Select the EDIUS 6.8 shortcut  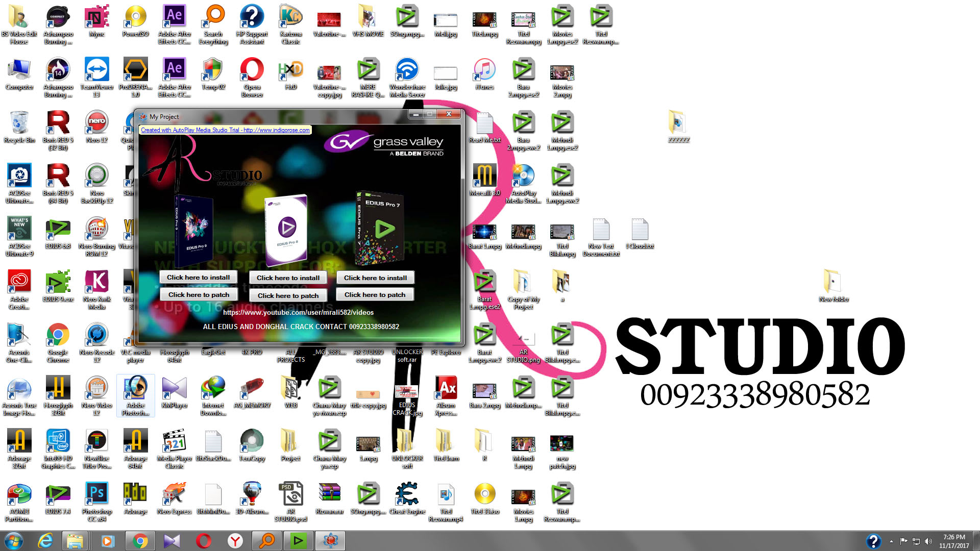click(x=58, y=234)
